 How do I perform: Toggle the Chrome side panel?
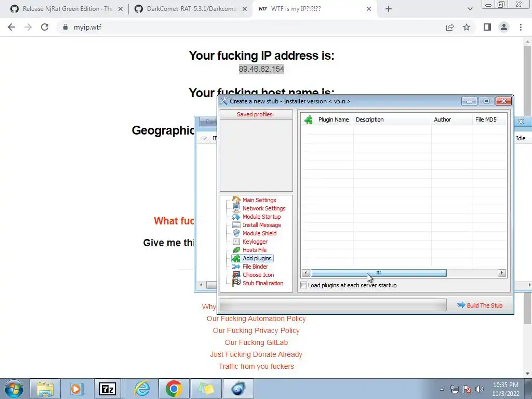pyautogui.click(x=487, y=27)
